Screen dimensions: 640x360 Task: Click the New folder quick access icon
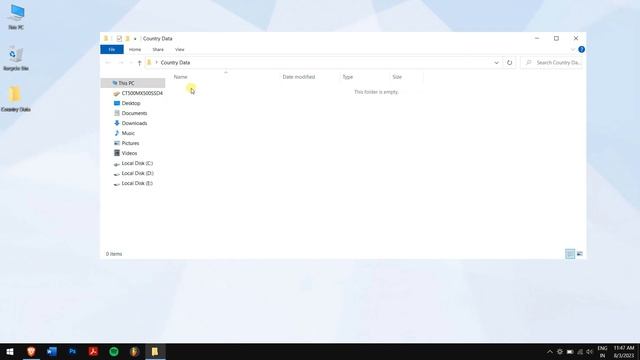point(127,38)
